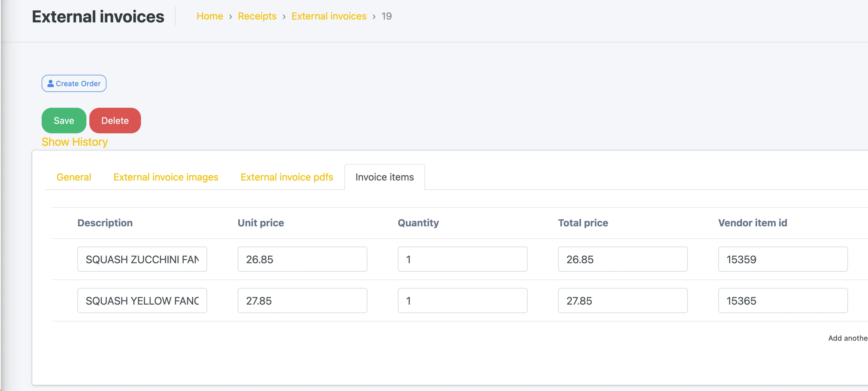Click the Quantity column header
This screenshot has width=868, height=391.
(x=418, y=223)
